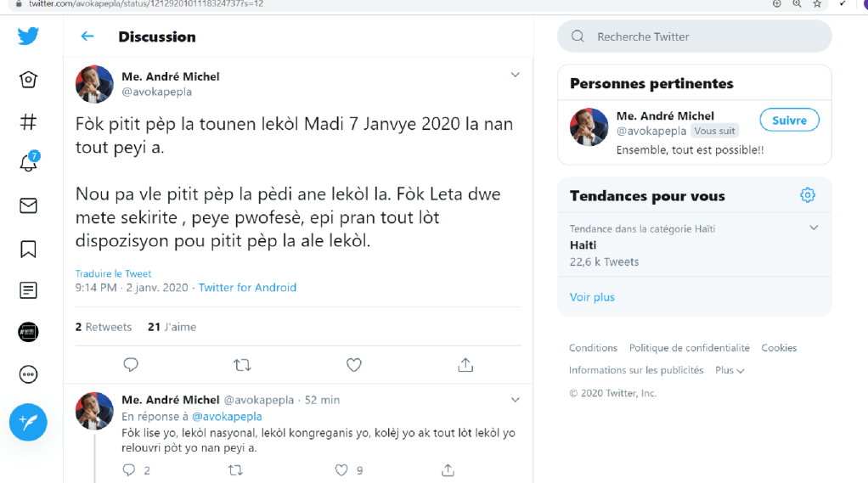Open the Voir plus trends link
868x483 pixels.
[592, 297]
